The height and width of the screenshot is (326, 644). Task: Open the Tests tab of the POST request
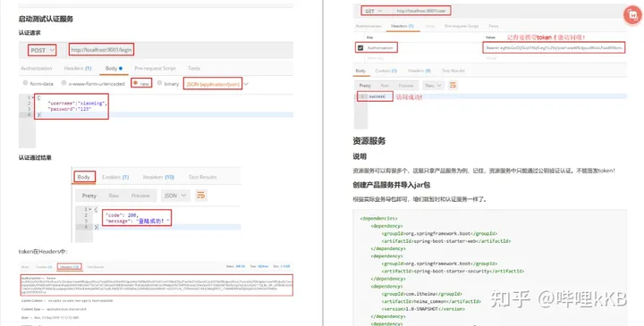[x=194, y=68]
